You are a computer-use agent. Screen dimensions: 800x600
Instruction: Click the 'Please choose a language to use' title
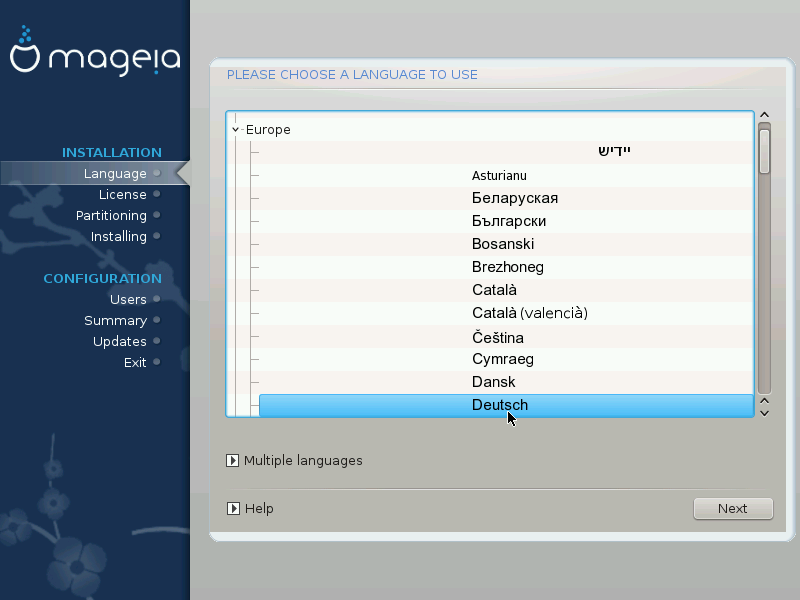click(x=352, y=74)
